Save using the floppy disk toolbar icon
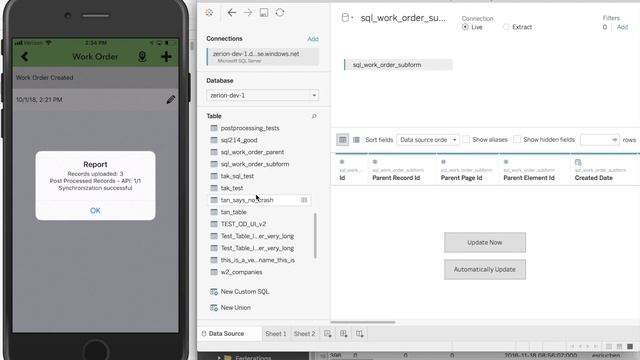This screenshot has width=640, height=360. [264, 13]
